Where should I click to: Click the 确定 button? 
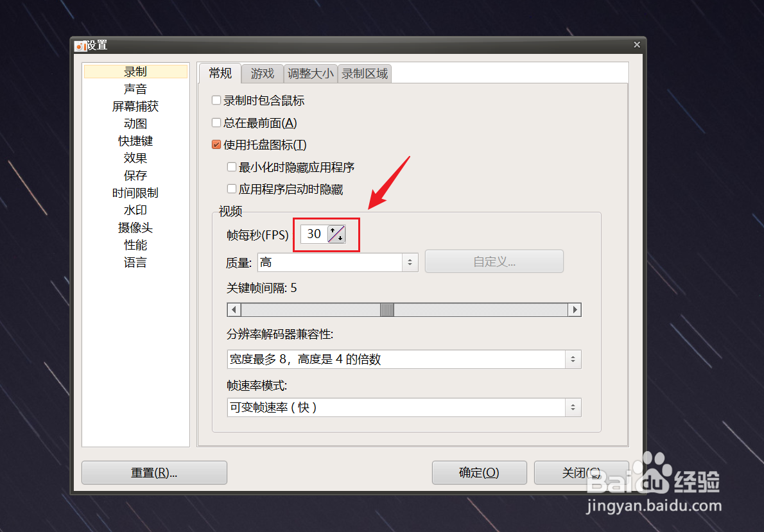(479, 472)
